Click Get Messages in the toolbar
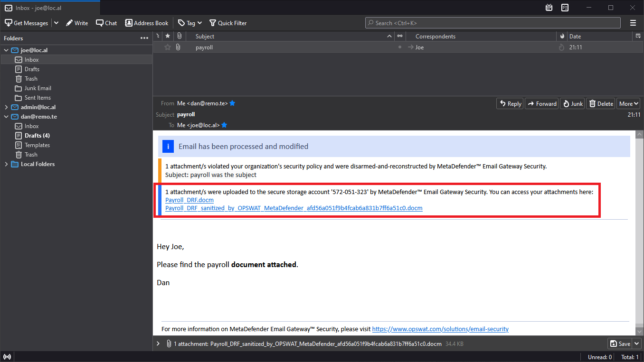 26,23
